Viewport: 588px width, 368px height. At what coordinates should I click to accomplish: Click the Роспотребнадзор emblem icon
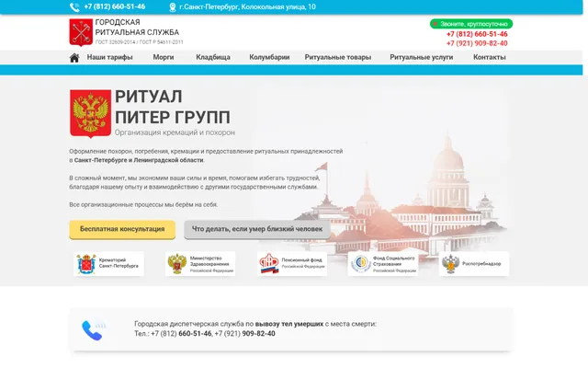tap(451, 264)
